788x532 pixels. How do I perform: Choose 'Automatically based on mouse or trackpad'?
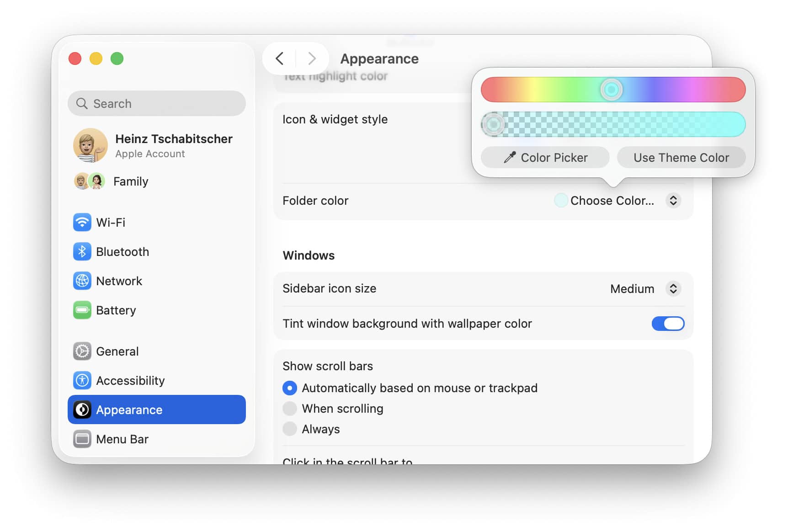pos(290,388)
